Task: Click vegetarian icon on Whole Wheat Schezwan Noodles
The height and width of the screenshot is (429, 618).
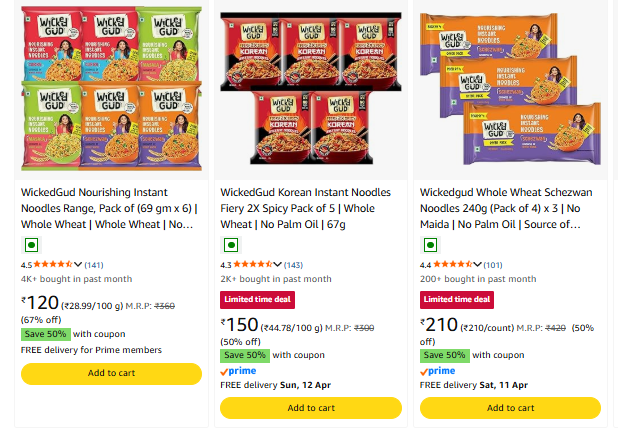Action: point(431,243)
